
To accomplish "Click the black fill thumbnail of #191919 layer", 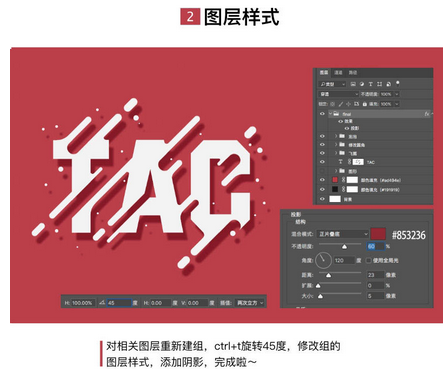I will coord(335,189).
